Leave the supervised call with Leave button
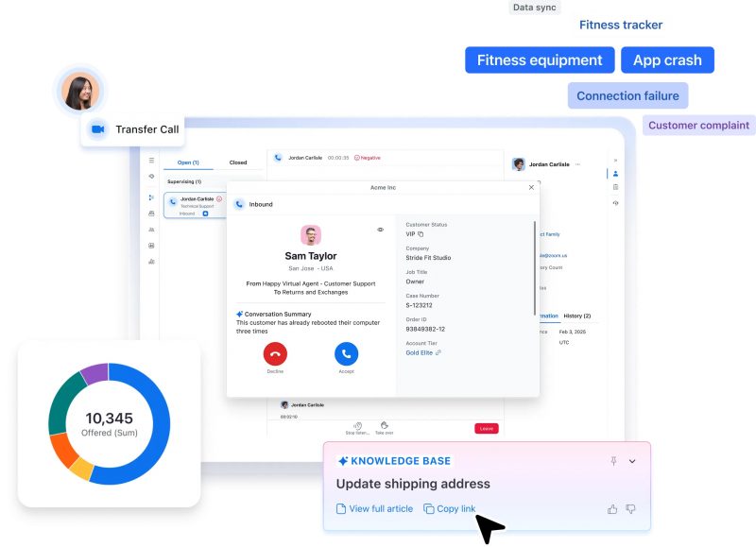 click(x=487, y=429)
